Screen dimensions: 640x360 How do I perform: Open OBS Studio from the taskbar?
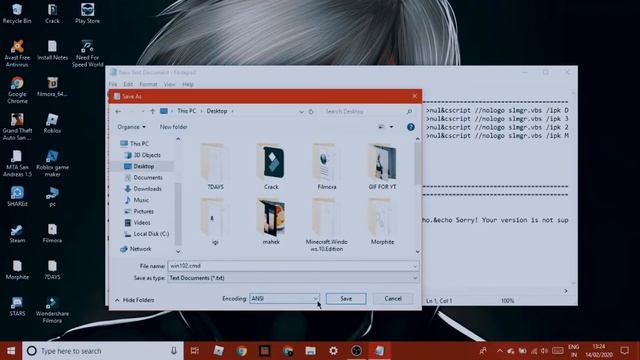pyautogui.click(x=356, y=351)
